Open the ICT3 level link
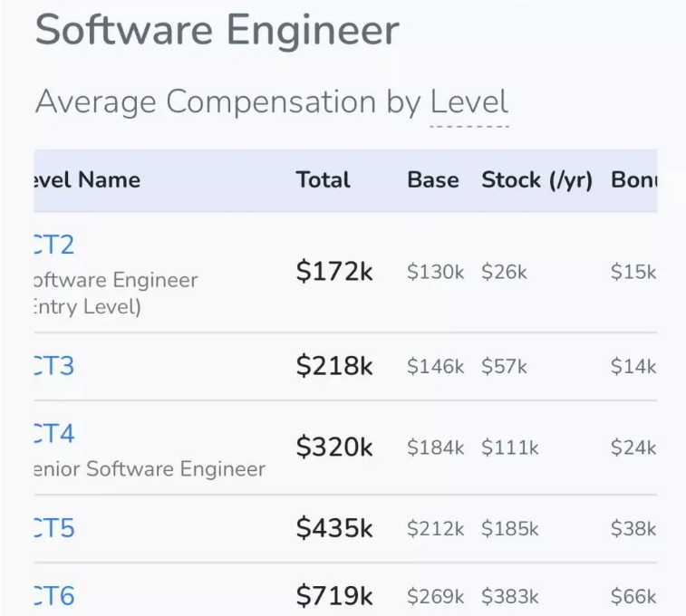The image size is (686, 616). tap(54, 365)
